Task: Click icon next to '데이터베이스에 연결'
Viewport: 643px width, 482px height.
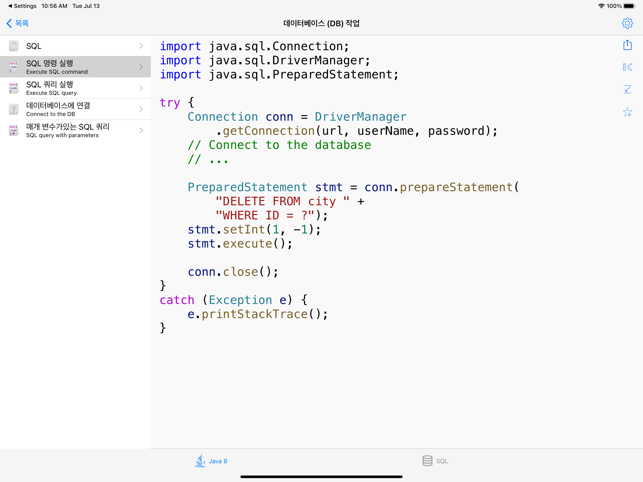Action: pos(13,109)
